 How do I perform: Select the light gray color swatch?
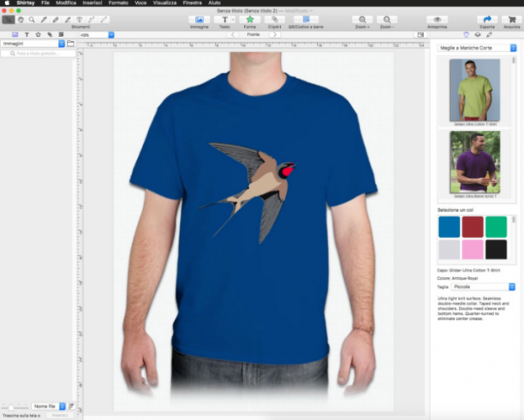(450, 250)
